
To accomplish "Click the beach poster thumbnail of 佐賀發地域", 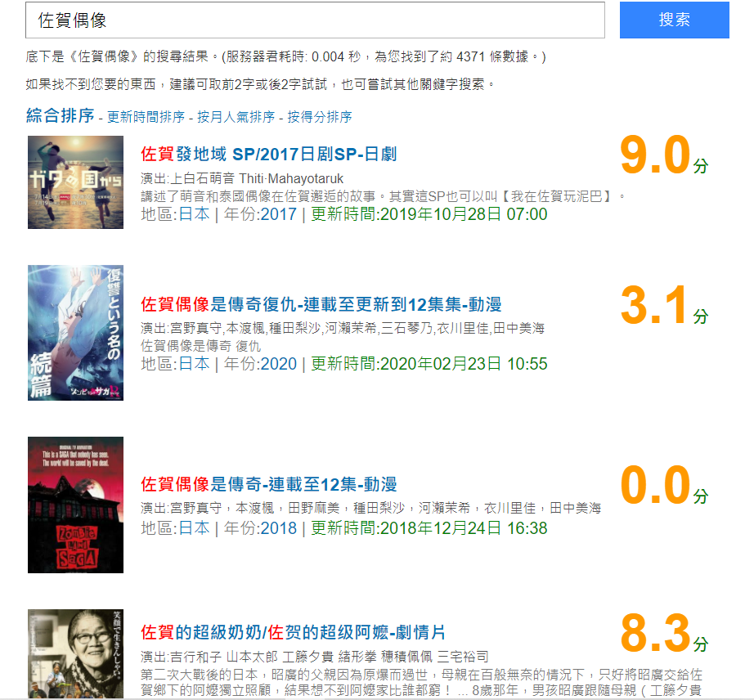I will click(x=75, y=182).
